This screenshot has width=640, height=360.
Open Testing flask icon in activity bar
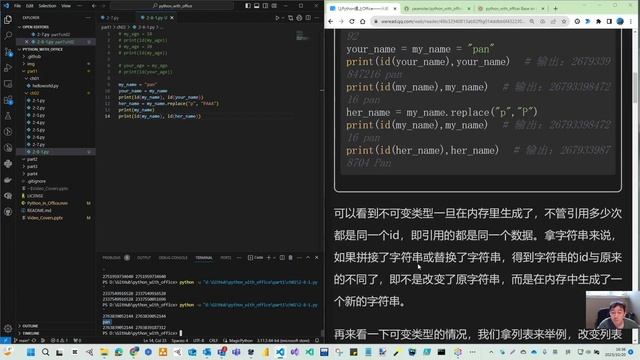[x=8, y=116]
